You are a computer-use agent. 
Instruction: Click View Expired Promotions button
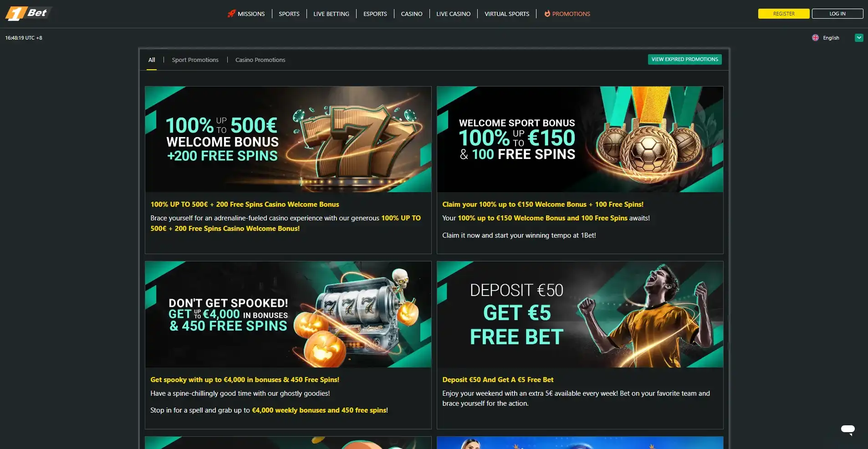click(684, 59)
